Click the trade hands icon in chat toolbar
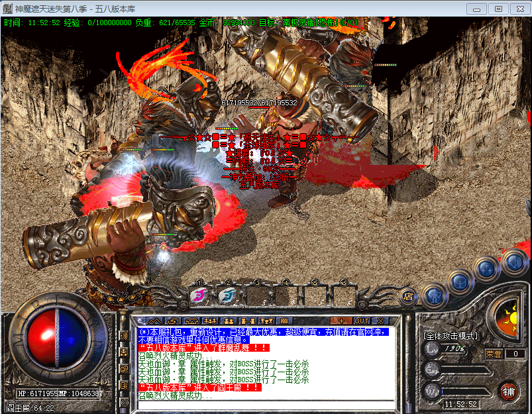532x414 pixels. 173,321
